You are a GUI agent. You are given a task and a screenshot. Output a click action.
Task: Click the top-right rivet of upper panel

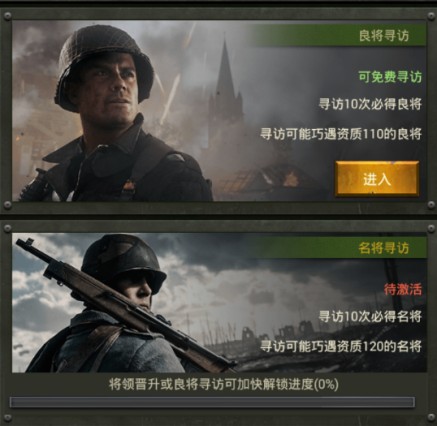pos(431,15)
